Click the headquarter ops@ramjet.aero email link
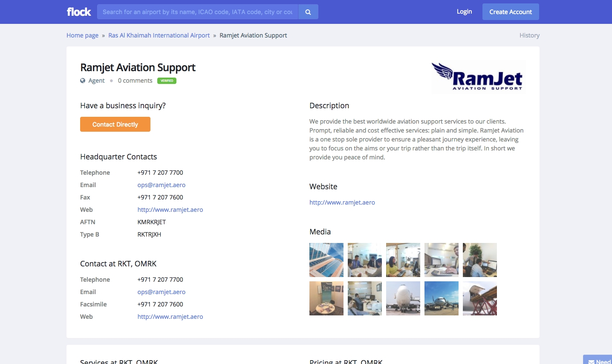Screen dimensions: 612x364 pos(162,185)
